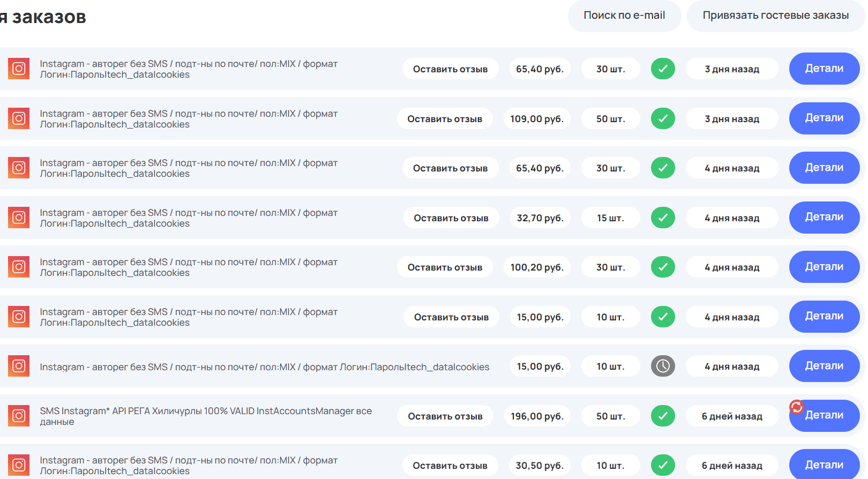Click green checkmark status on 196,00 руб. order
The image size is (868, 479).
pyautogui.click(x=663, y=416)
